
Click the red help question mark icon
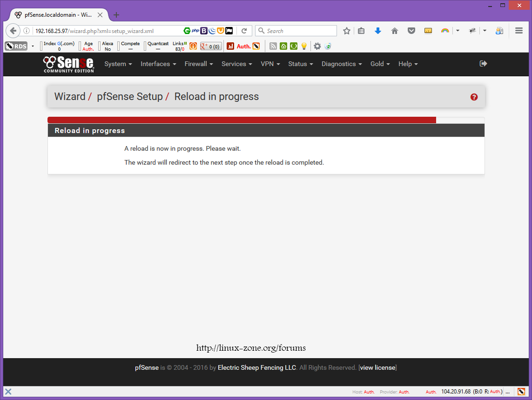(x=474, y=97)
